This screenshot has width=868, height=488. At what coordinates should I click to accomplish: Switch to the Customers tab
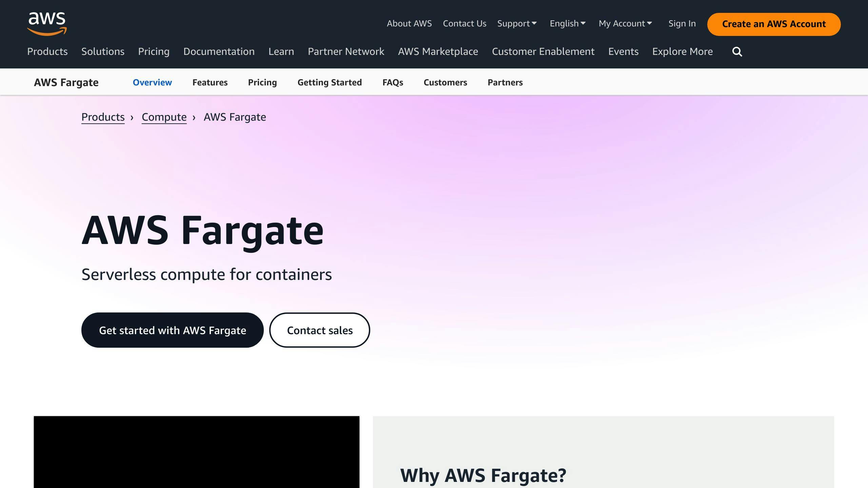pos(445,82)
